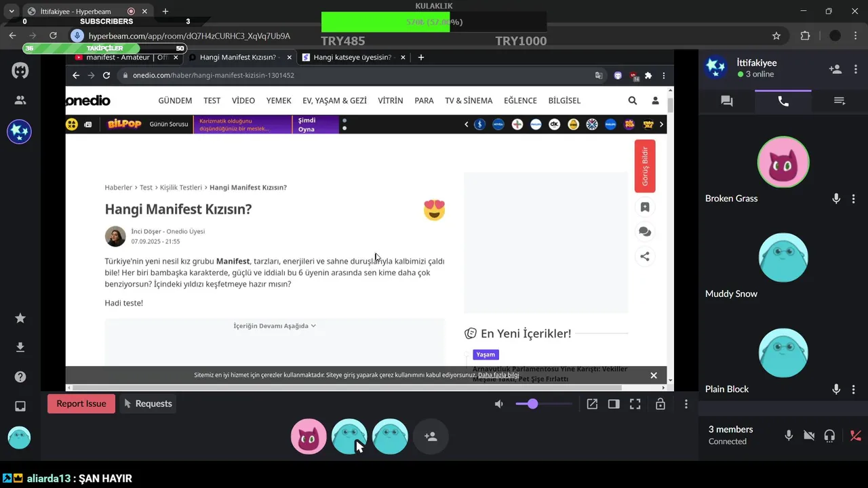Enter fullscreen for virtual browser
Image resolution: width=868 pixels, height=488 pixels.
click(635, 404)
